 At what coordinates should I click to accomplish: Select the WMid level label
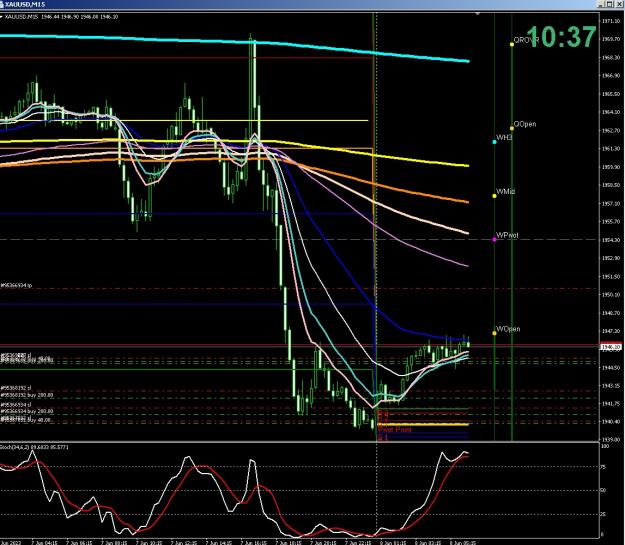(x=505, y=191)
